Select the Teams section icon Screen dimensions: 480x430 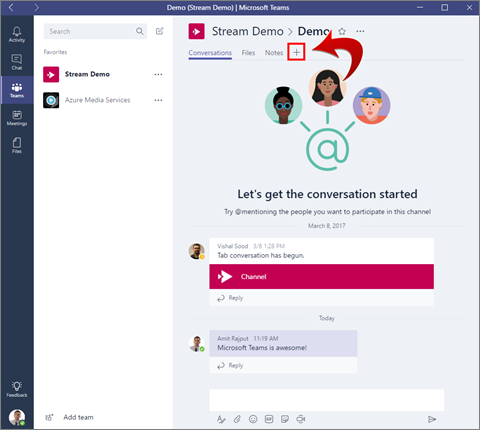click(17, 90)
